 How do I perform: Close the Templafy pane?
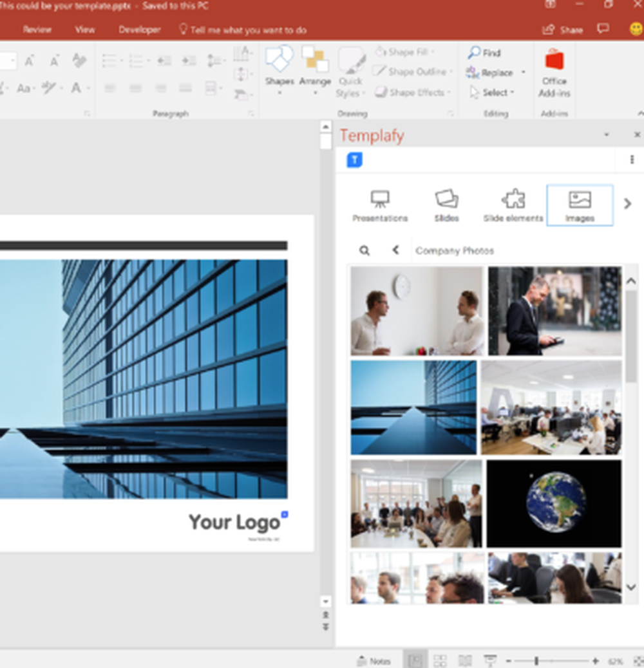[637, 135]
